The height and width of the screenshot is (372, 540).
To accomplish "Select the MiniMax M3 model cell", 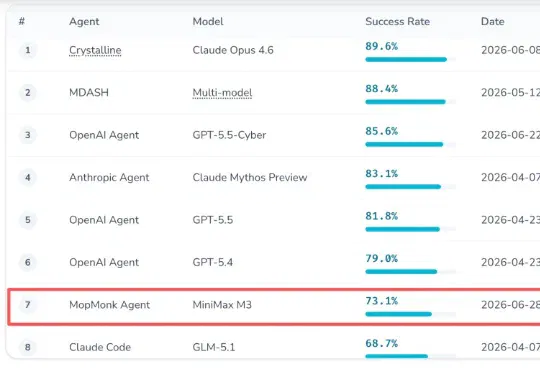I will pyautogui.click(x=222, y=305).
